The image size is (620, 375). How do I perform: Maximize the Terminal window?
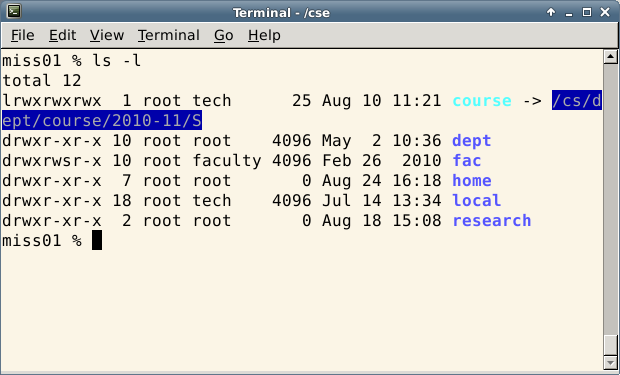(587, 12)
